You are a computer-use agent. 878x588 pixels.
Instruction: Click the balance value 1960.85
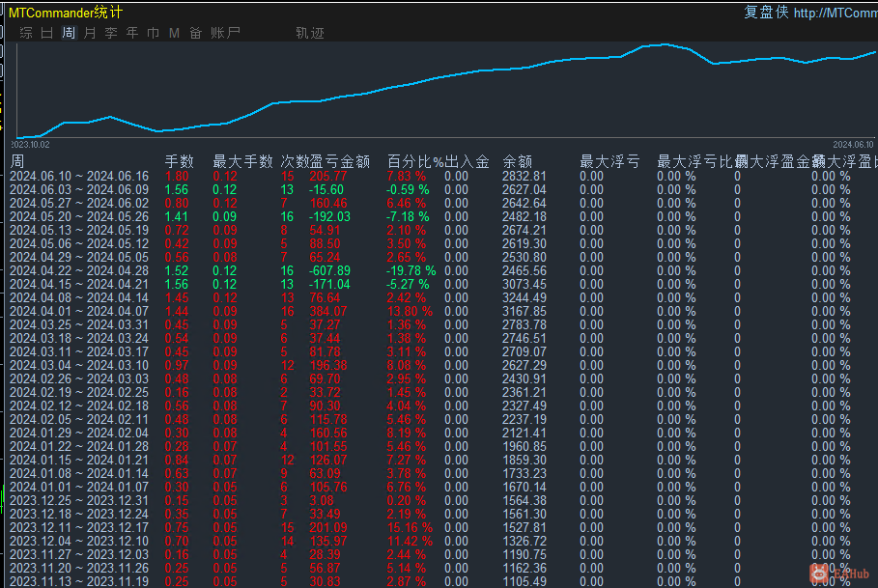point(524,446)
